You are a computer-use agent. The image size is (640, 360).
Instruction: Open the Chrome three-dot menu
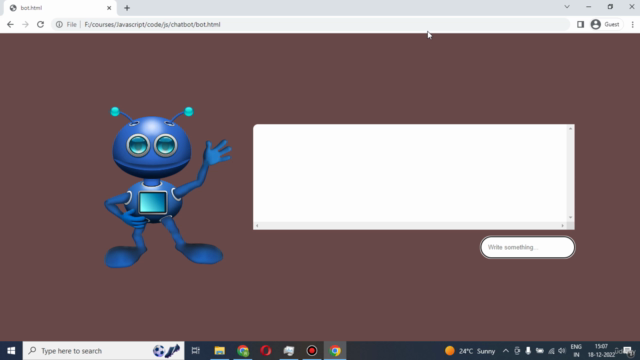pyautogui.click(x=632, y=24)
